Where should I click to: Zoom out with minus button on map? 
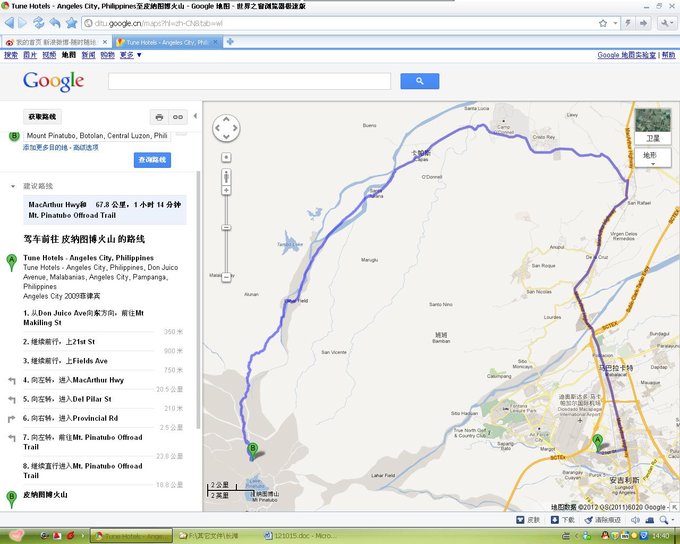pos(226,277)
